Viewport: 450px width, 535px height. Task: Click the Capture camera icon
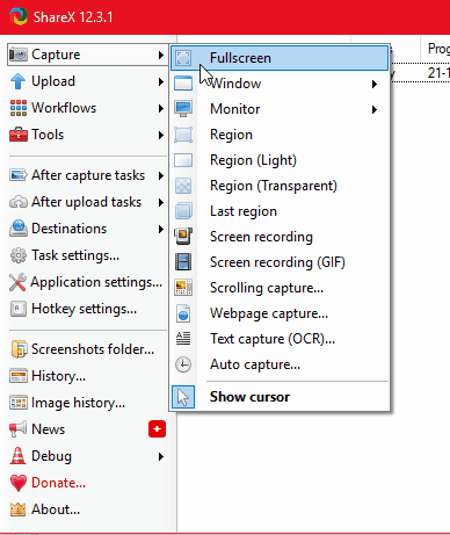18,55
